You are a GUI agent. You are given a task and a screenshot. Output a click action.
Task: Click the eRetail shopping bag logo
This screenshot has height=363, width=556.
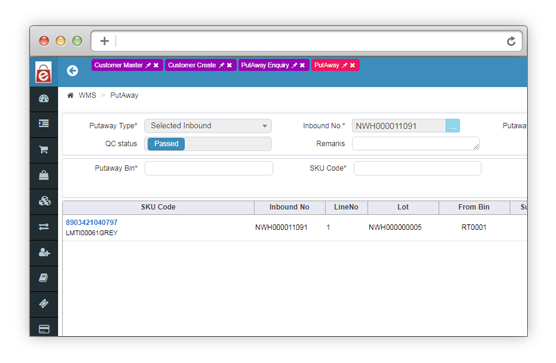pyautogui.click(x=44, y=72)
